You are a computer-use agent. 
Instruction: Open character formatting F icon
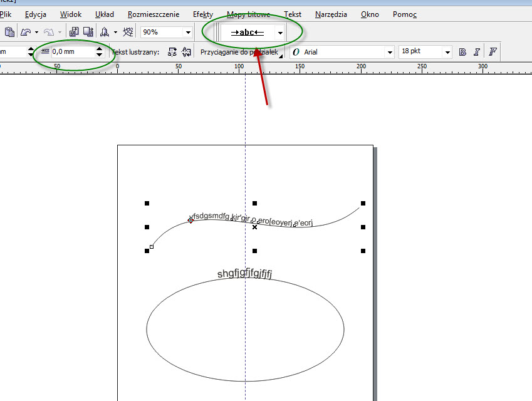coord(493,52)
